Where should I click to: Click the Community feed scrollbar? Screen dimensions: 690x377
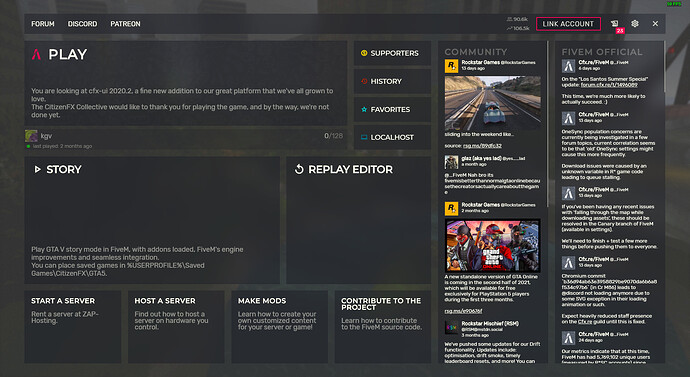[547, 124]
